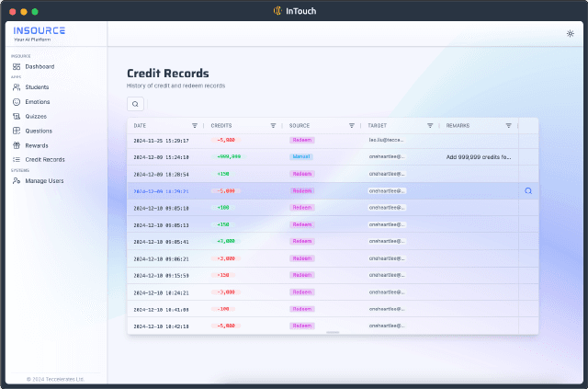Go to Rewards section
This screenshot has height=389, width=588.
tap(37, 145)
